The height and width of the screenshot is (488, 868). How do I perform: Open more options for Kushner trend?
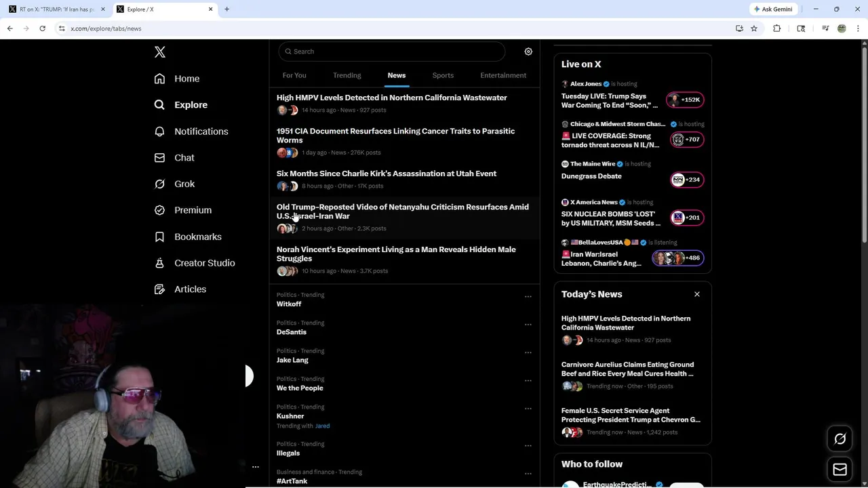(x=528, y=409)
